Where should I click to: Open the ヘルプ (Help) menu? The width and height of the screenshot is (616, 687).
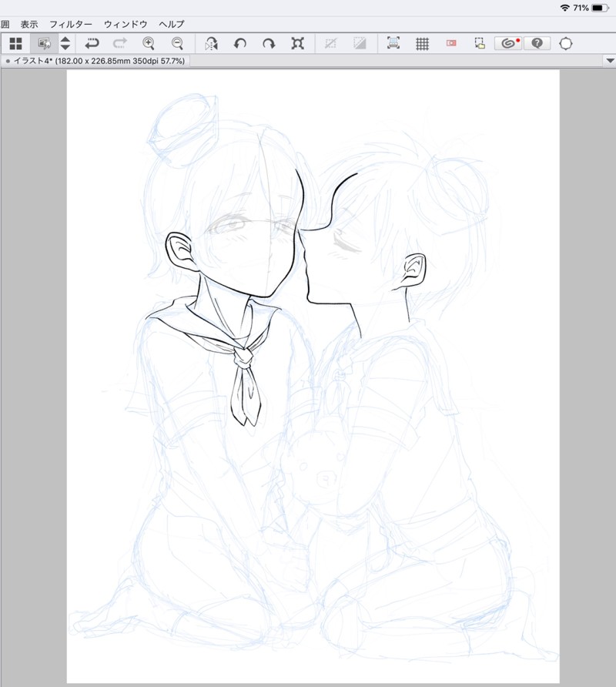coord(171,25)
